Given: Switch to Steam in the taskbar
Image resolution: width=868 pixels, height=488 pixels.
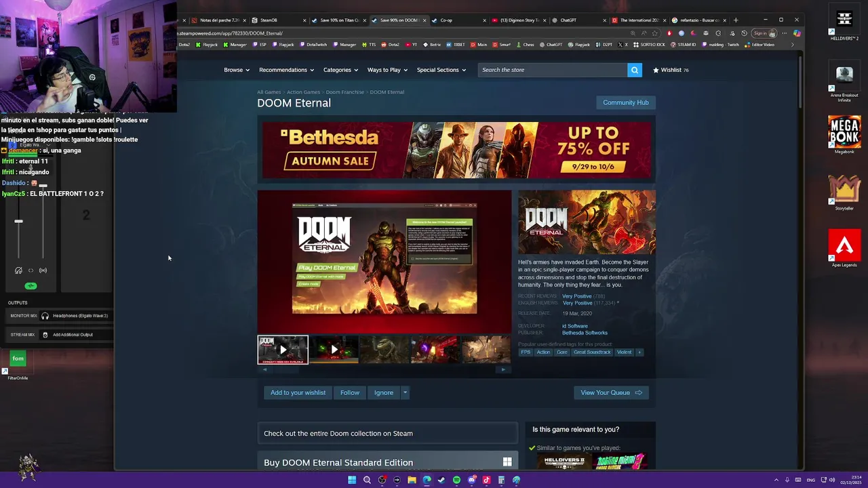Looking at the screenshot, I should 441,480.
